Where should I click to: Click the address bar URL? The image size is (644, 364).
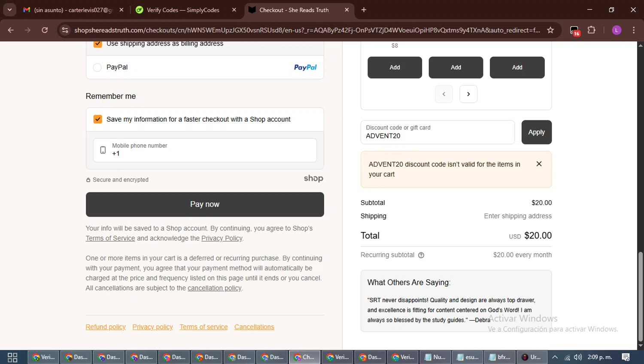point(307,30)
